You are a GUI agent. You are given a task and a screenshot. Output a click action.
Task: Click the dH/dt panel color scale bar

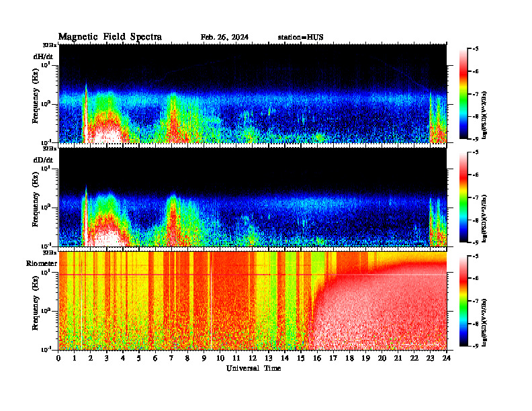pos(463,94)
